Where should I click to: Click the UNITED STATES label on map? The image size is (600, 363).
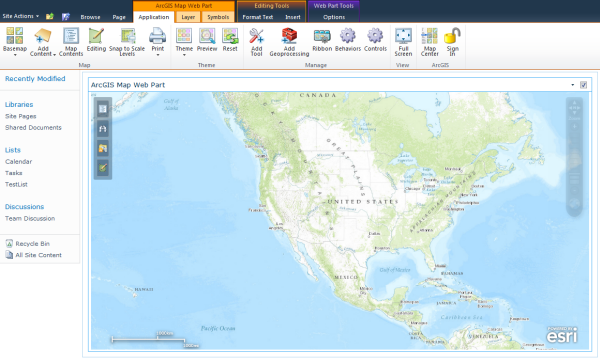363,202
